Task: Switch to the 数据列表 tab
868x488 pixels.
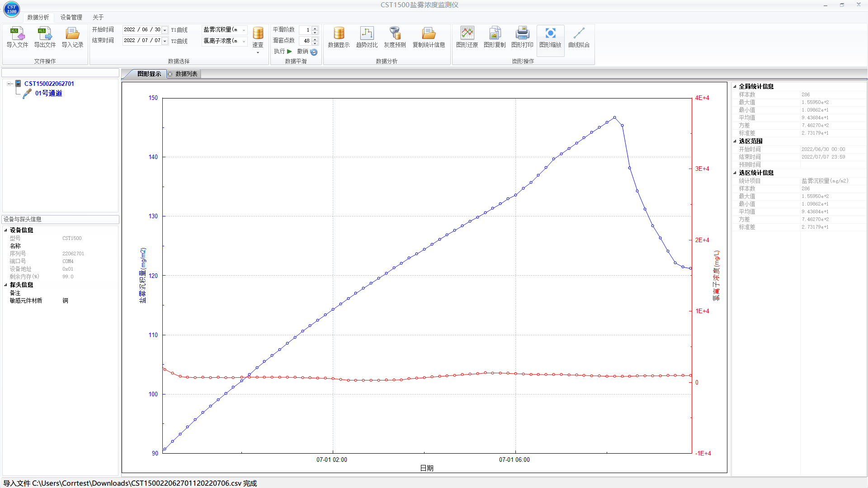Action: coord(186,74)
